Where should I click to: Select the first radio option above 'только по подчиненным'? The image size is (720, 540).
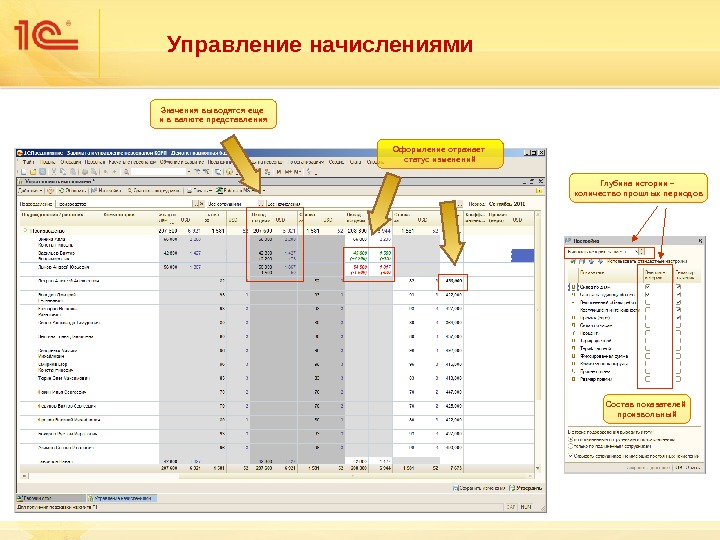(571, 439)
